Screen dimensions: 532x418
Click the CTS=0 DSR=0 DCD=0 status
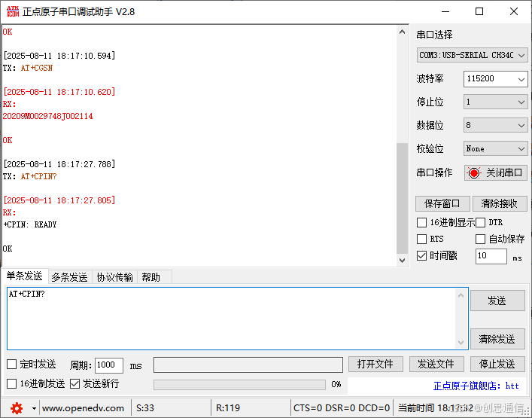342,407
